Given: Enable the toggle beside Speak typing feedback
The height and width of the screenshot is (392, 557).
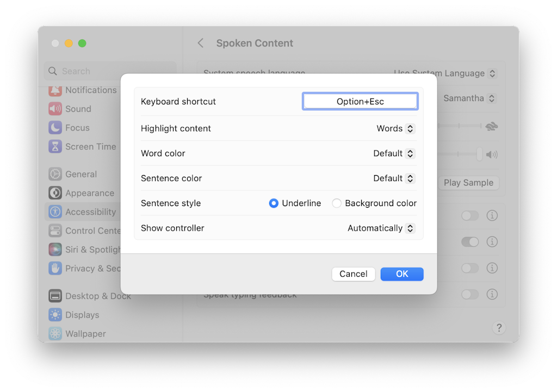Looking at the screenshot, I should [470, 294].
